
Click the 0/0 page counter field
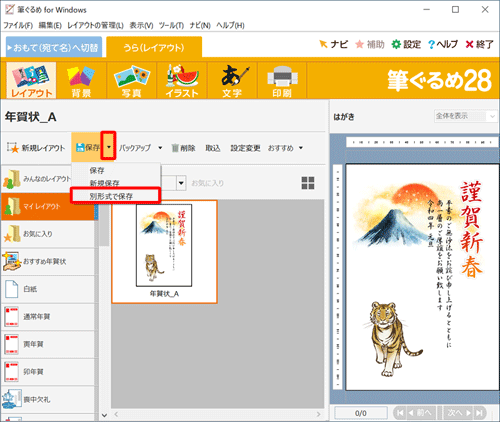[x=361, y=413]
